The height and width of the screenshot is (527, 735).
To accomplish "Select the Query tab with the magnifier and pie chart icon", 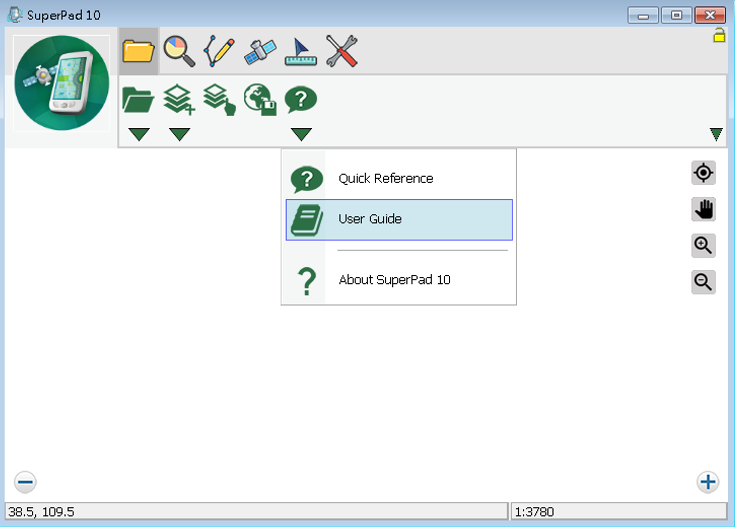I will 179,51.
